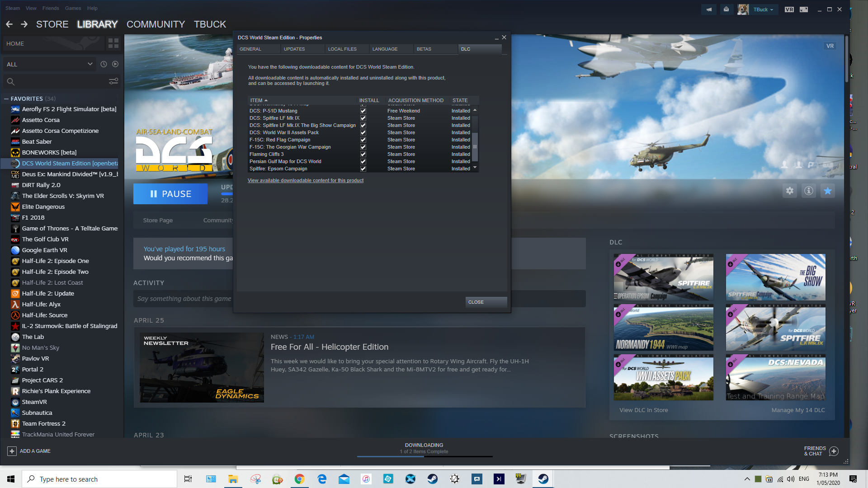Toggle favorite star icon for DCS World

(x=828, y=191)
